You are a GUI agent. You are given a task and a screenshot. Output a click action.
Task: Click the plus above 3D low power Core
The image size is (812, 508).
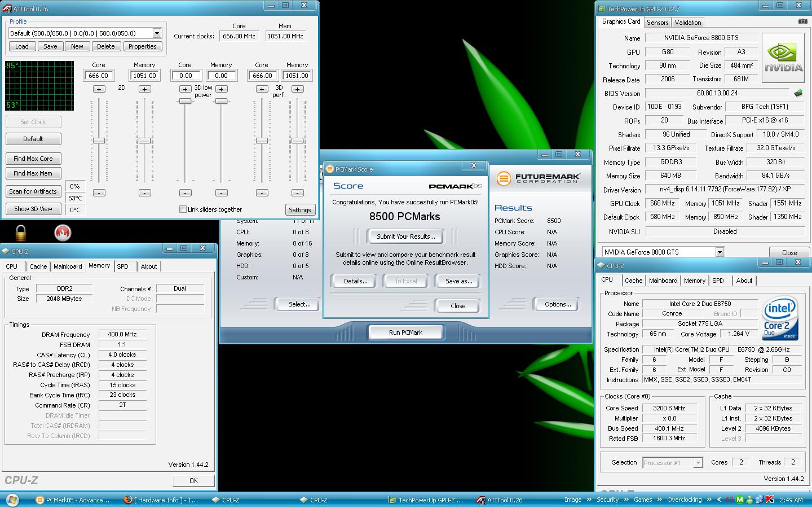(185, 89)
